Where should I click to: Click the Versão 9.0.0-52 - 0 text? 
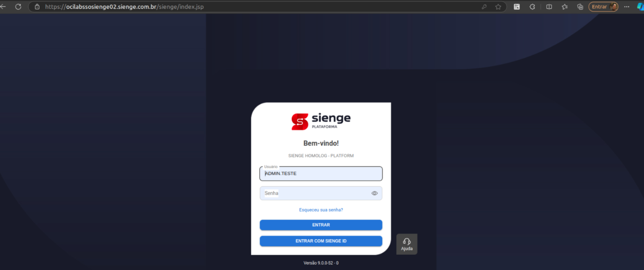(x=321, y=263)
